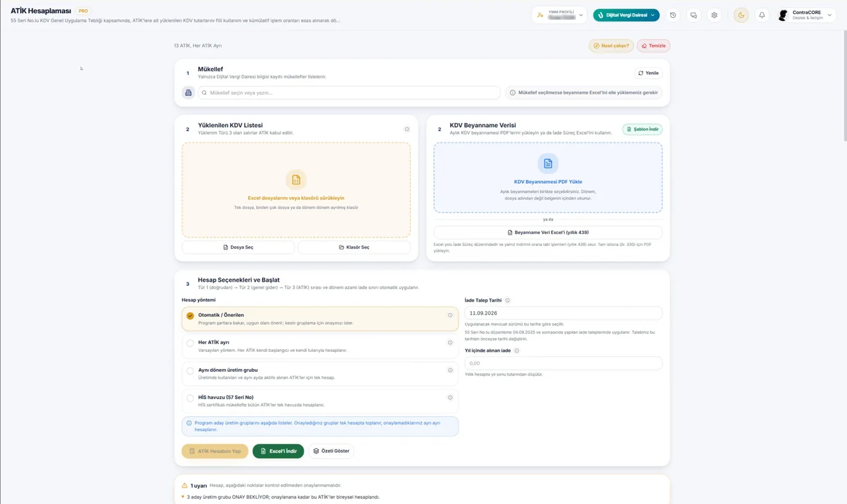
Task: Click the Nasıl çalışır? button
Action: tap(611, 46)
